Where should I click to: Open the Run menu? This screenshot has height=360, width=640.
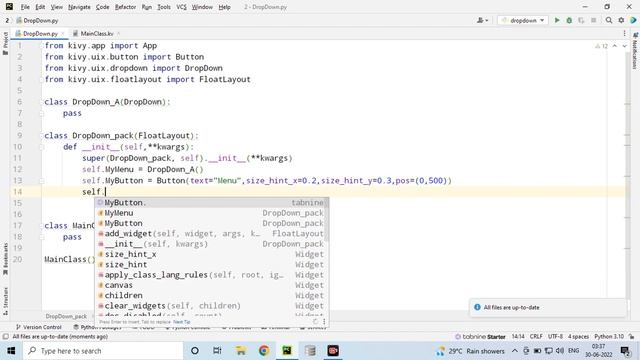147,7
